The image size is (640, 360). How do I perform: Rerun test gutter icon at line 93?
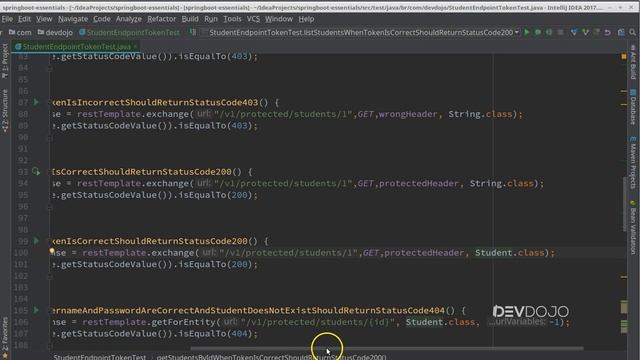tap(36, 171)
